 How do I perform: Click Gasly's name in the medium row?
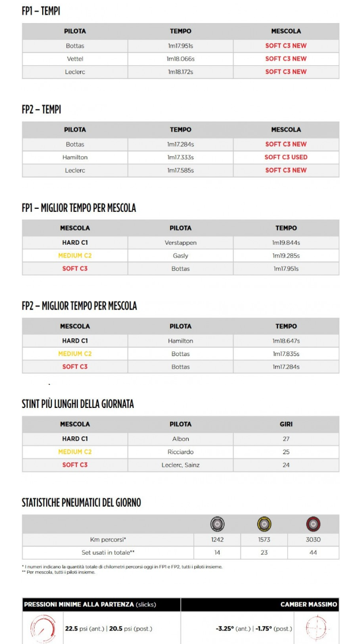coord(181,256)
